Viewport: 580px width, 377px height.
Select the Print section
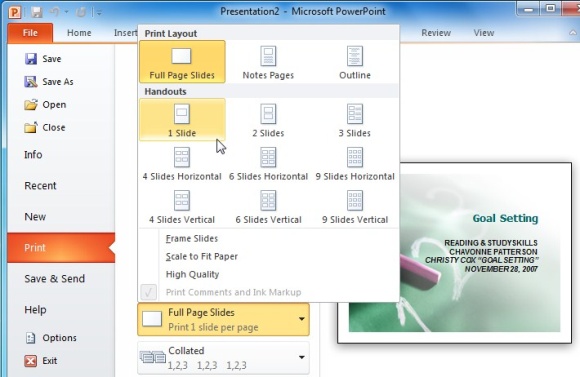(61, 248)
